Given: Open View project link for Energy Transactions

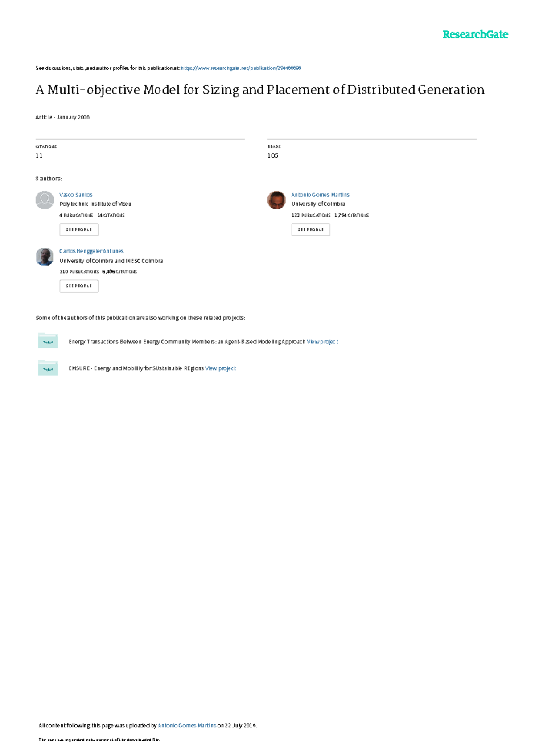Looking at the screenshot, I should click(322, 342).
